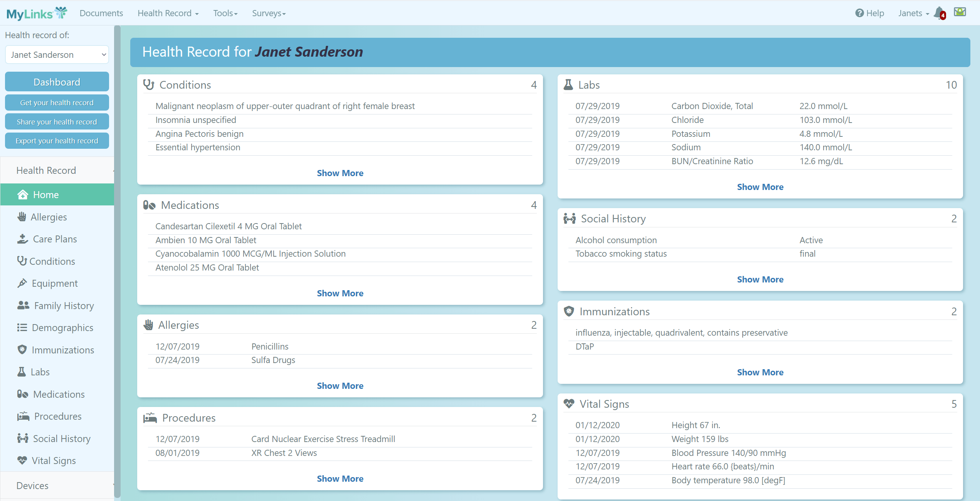The width and height of the screenshot is (980, 501).
Task: Click the stethoscope icon on Conditions card
Action: pos(148,84)
